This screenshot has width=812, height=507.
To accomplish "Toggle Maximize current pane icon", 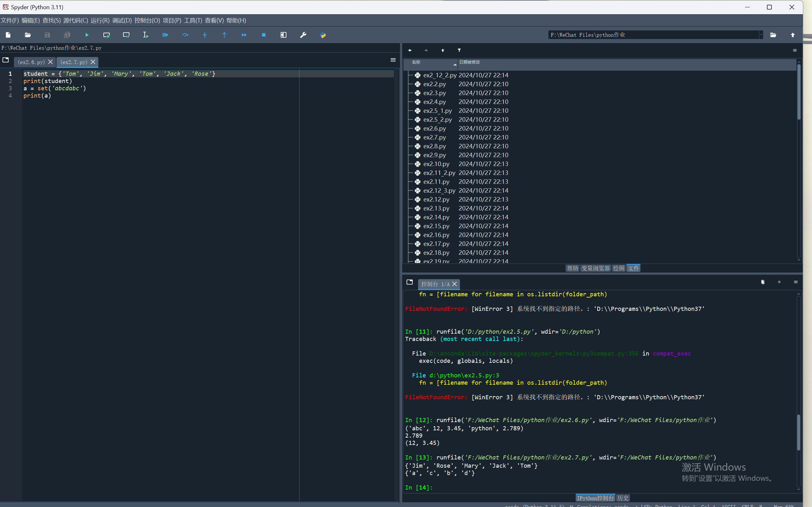I will (x=284, y=35).
